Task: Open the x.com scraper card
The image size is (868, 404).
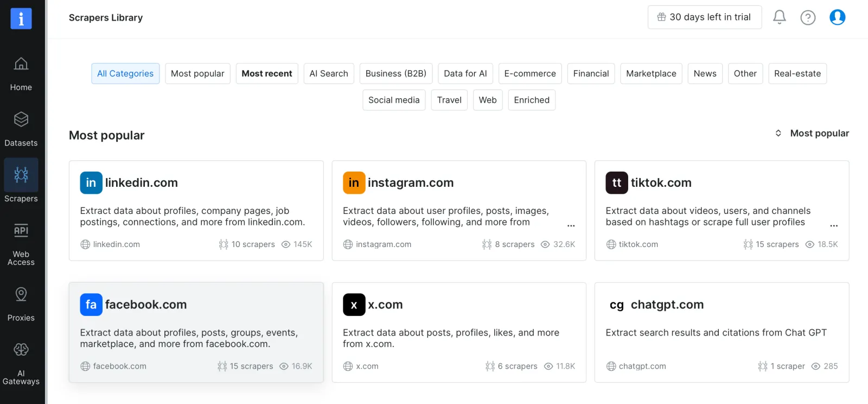Action: pyautogui.click(x=458, y=332)
